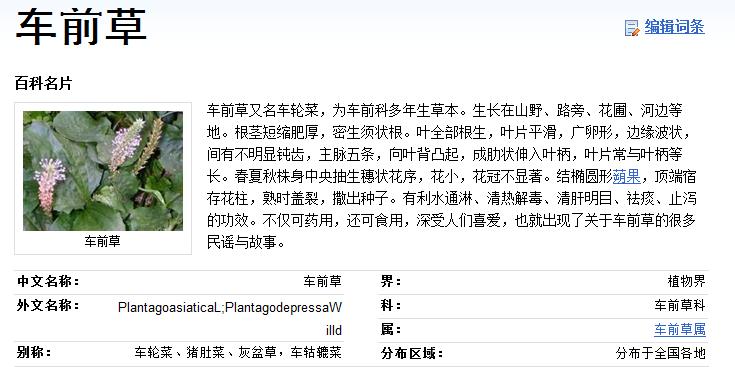
Task: Select the 植物界 value
Action: click(x=686, y=281)
